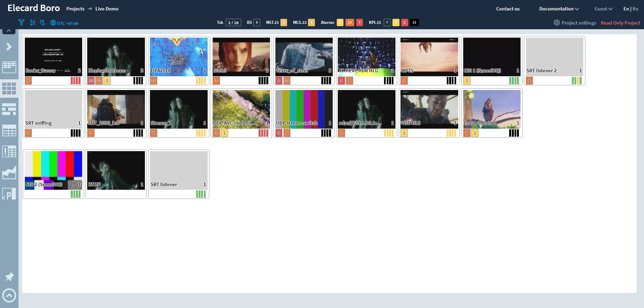Change the UTC +07:00 timezone
644x308 pixels.
pyautogui.click(x=64, y=23)
